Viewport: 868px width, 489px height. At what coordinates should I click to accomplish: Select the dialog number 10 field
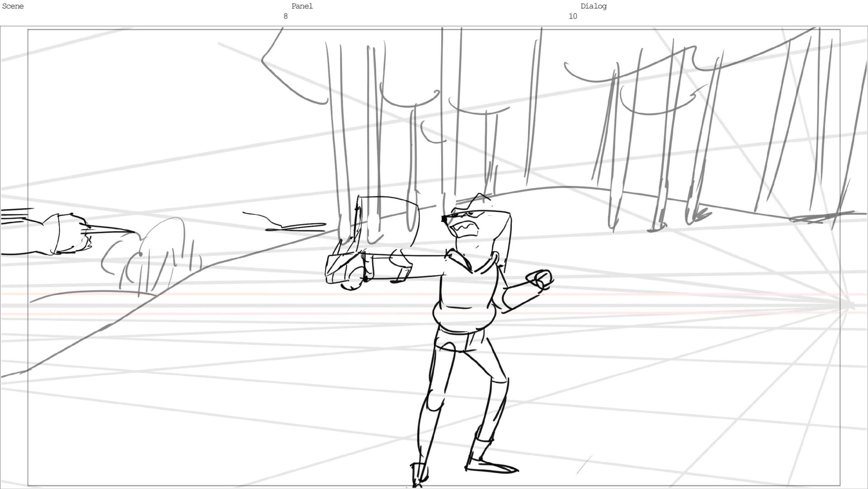click(x=572, y=16)
